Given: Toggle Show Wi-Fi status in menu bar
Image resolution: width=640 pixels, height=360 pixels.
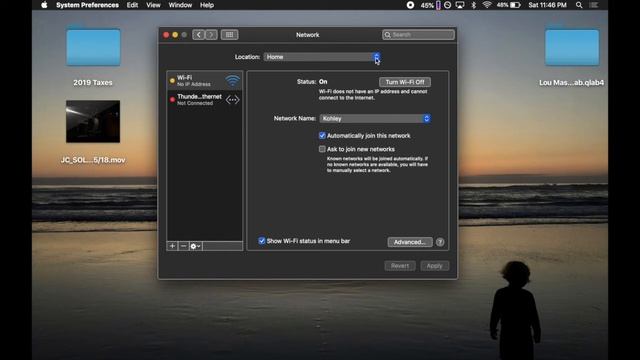Looking at the screenshot, I should click(x=262, y=241).
